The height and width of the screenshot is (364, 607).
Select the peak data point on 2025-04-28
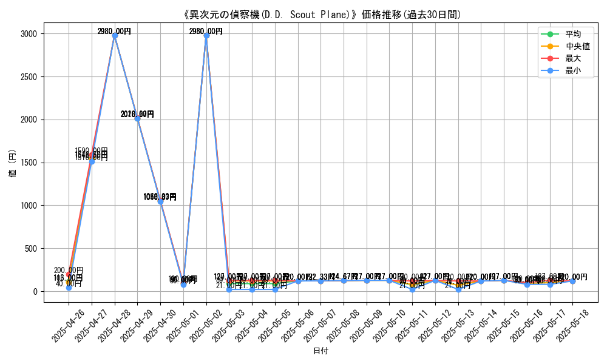click(115, 36)
